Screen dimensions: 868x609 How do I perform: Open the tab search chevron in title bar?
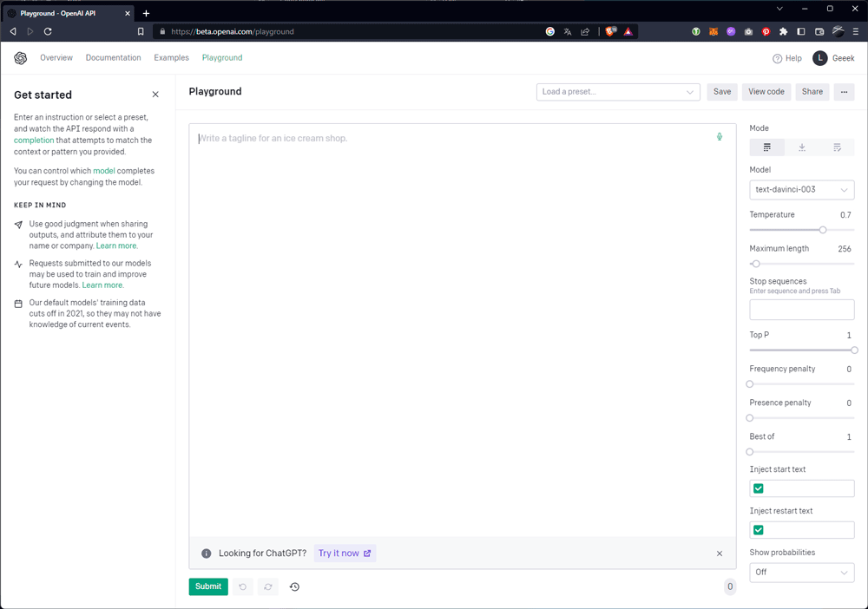pos(779,9)
